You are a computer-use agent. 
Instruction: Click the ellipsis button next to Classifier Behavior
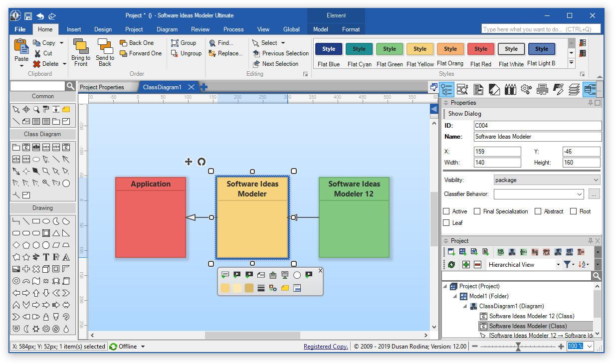click(593, 194)
